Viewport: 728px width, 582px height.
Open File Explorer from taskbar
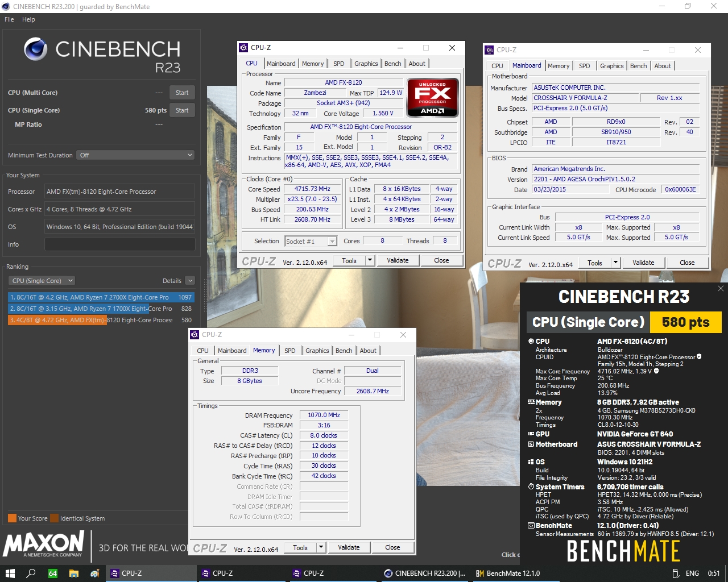(74, 573)
